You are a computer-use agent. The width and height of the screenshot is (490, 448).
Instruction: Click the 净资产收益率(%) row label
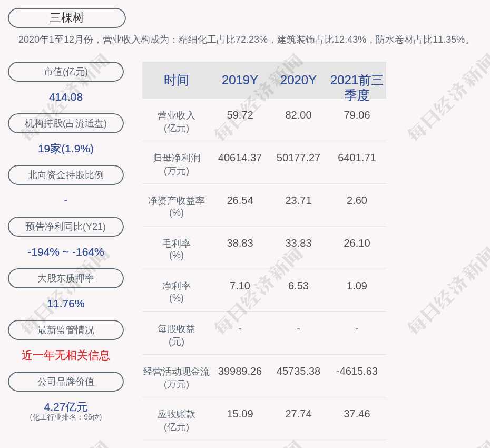click(177, 206)
